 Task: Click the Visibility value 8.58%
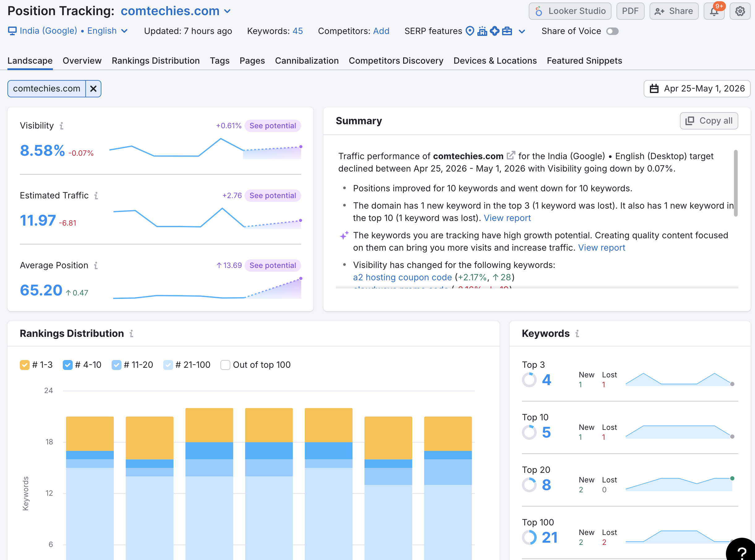tap(42, 151)
